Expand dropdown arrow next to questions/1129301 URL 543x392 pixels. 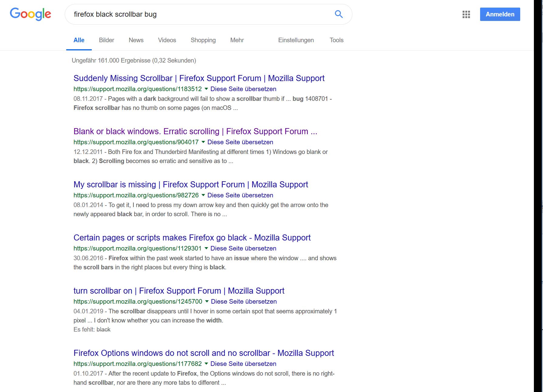[206, 248]
